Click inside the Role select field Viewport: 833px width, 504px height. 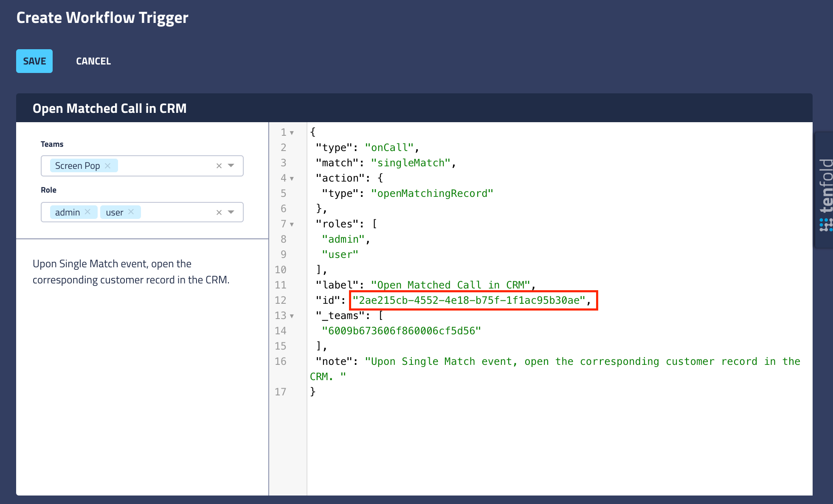click(142, 212)
